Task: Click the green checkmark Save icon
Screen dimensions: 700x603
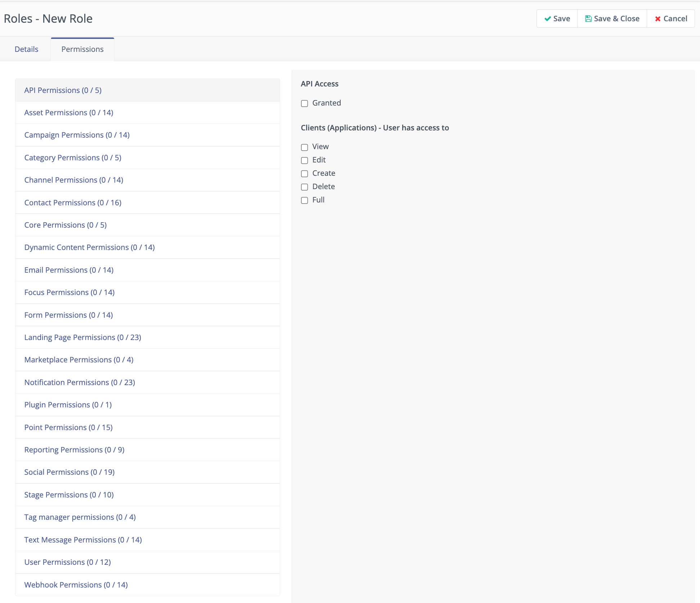Action: tap(548, 19)
